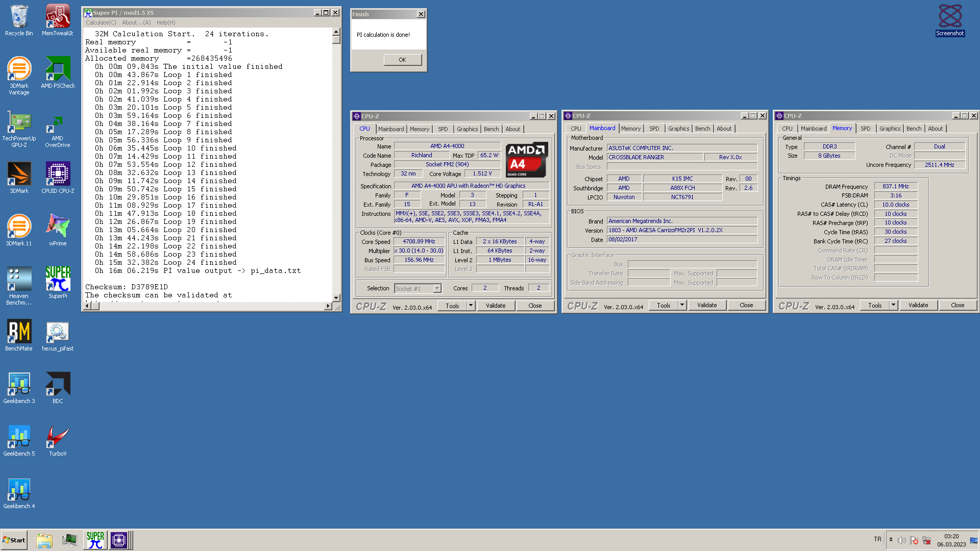Click checksum line D3789E1D in Super PI
980x551 pixels.
(127, 287)
